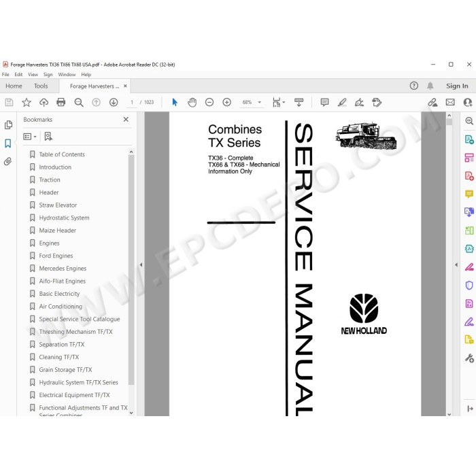Open Basic Electricity bookmark
This screenshot has width=476, height=476.
(x=60, y=294)
